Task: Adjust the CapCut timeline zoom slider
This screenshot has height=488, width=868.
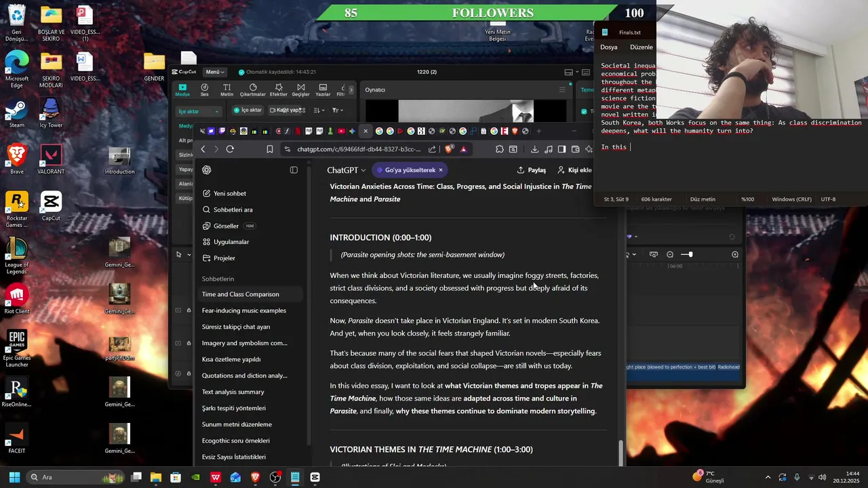Action: click(688, 254)
